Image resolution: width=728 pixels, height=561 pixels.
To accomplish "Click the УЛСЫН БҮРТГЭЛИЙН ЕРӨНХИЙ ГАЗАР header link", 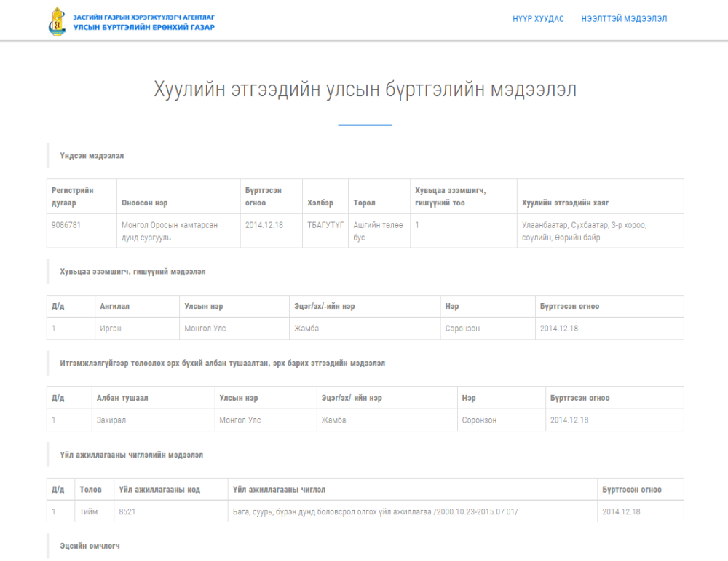I will 144,28.
